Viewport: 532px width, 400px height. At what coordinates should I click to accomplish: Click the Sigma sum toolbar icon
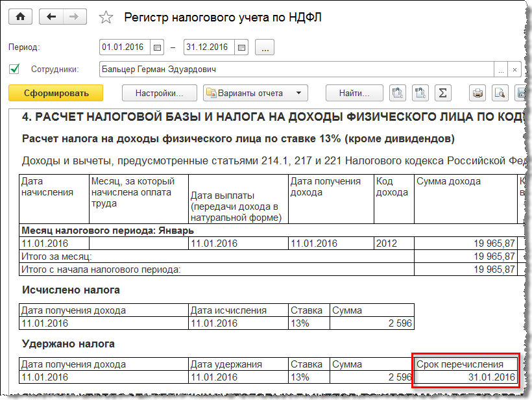click(x=442, y=93)
